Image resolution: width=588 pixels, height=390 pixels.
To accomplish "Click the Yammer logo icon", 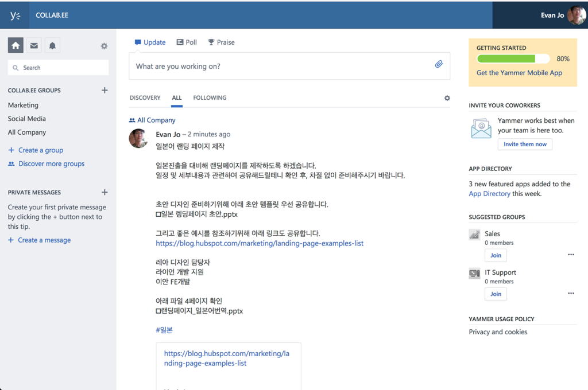I will (x=15, y=15).
